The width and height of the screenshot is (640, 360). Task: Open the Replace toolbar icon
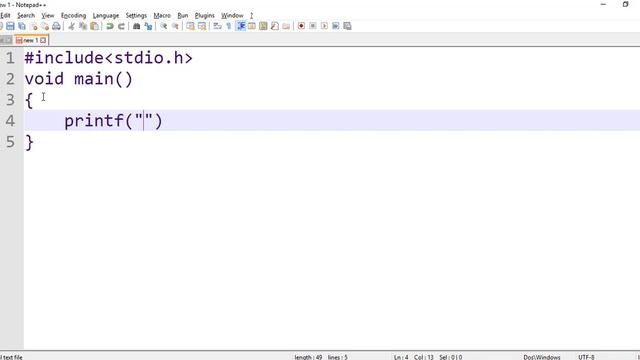pos(148,26)
